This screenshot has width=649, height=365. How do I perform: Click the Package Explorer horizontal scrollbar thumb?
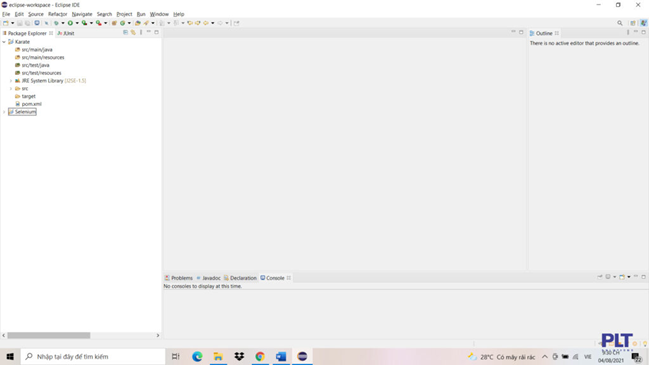tap(49, 335)
